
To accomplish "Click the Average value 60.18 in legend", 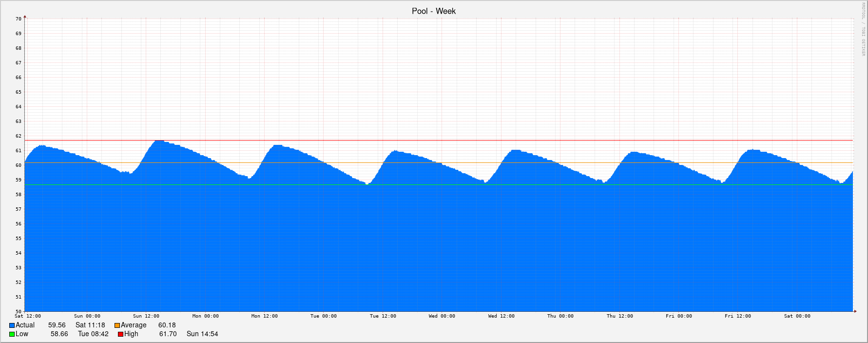I will (x=167, y=325).
